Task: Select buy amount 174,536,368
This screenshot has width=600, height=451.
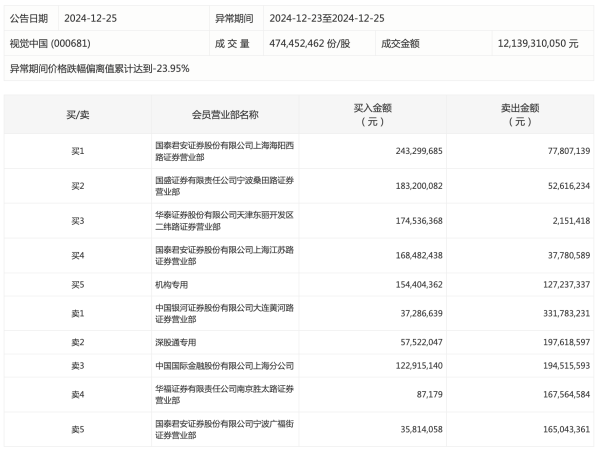Action: (x=419, y=221)
